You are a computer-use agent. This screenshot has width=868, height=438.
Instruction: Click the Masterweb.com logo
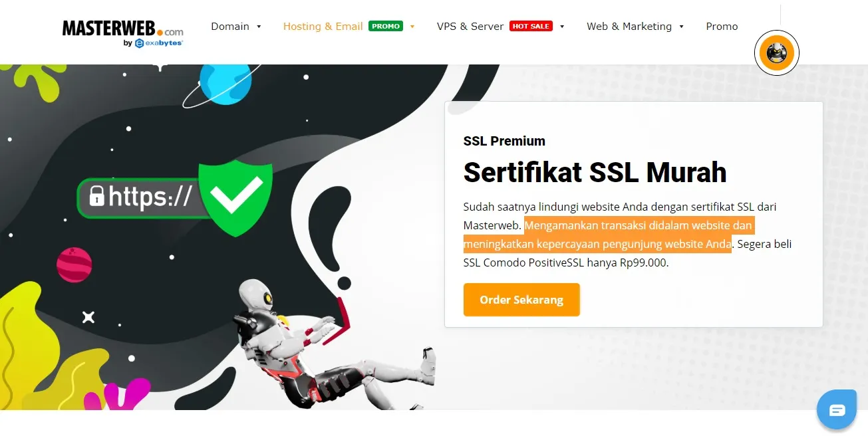pyautogui.click(x=123, y=33)
